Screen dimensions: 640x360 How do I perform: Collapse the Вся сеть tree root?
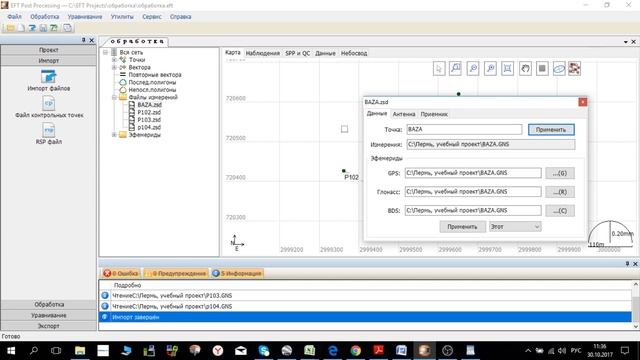pos(105,52)
